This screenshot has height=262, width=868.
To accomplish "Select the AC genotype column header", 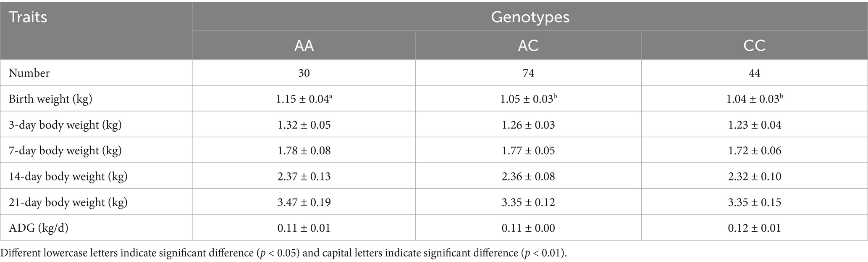I will [528, 45].
